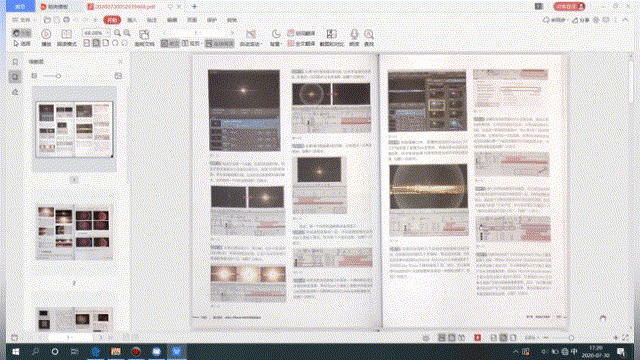Image resolution: width=640 pixels, height=360 pixels.
Task: Toggle continuous reading mode button
Action: click(x=220, y=43)
